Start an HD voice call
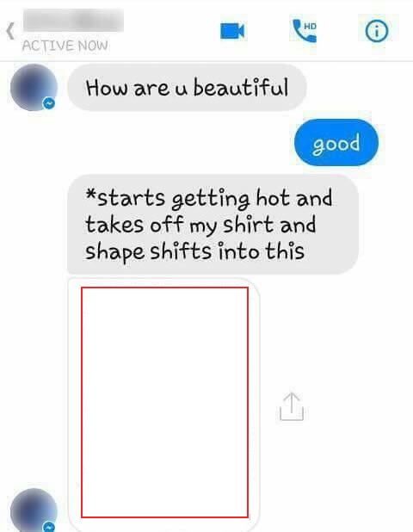 305,31
